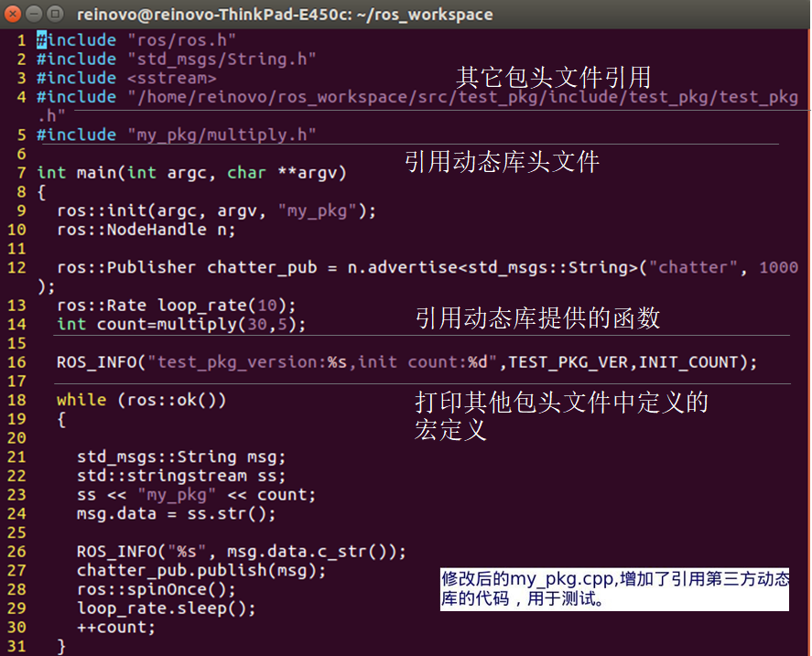
Task: Click the line '#include "ros/ros.h"'
Action: coord(136,40)
